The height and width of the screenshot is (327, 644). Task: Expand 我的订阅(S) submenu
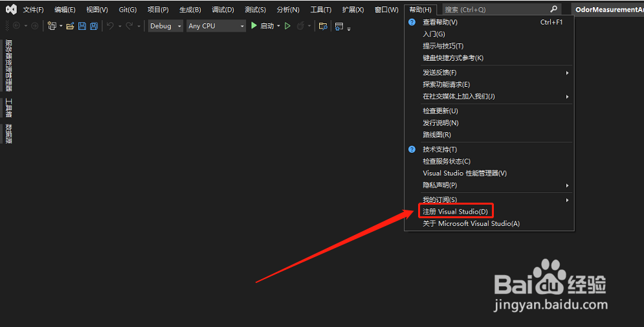[x=489, y=199]
